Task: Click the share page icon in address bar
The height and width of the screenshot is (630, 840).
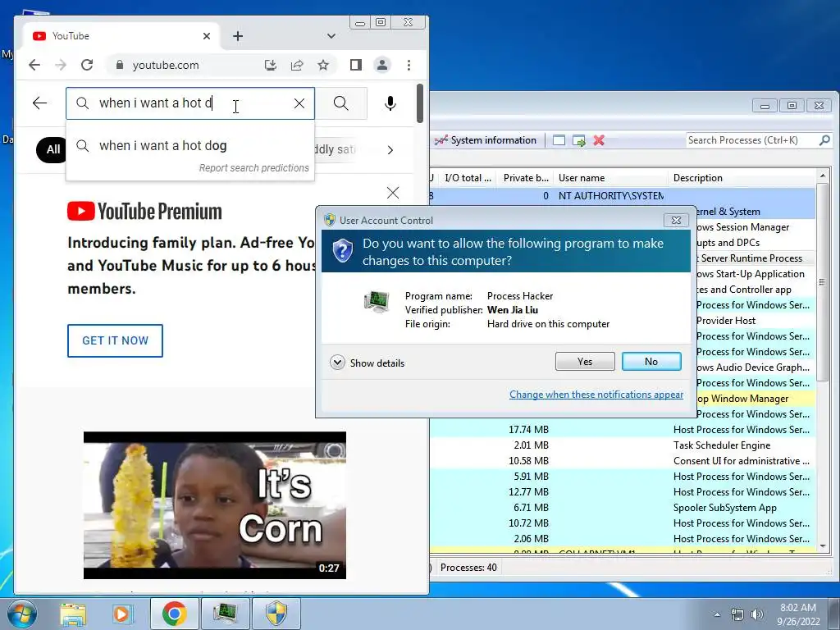Action: [x=297, y=65]
